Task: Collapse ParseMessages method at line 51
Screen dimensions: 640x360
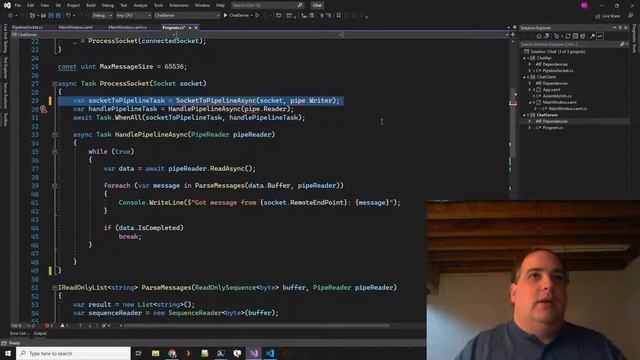Action: (x=54, y=287)
